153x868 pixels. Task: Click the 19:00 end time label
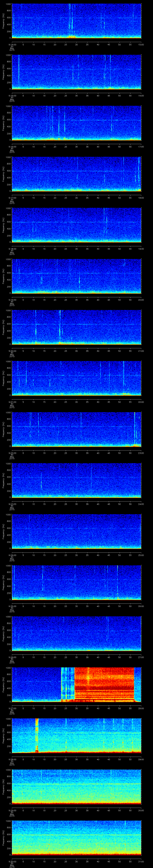click(x=141, y=249)
